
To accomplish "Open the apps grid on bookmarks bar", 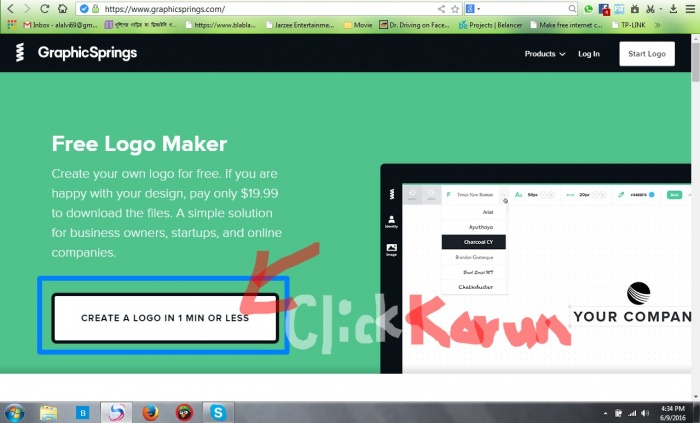I will point(12,25).
